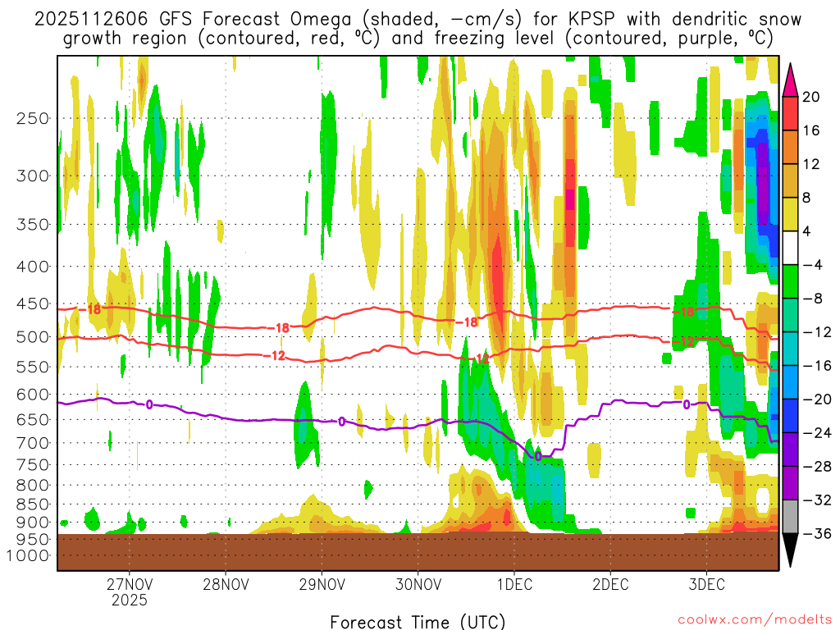The image size is (840, 630).
Task: Select the 400 pressure level label
Action: coord(33,267)
